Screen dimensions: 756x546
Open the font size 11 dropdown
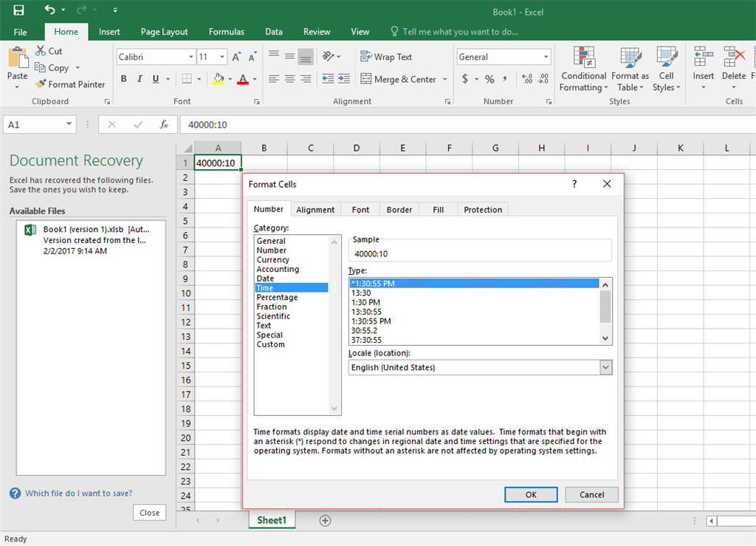221,57
